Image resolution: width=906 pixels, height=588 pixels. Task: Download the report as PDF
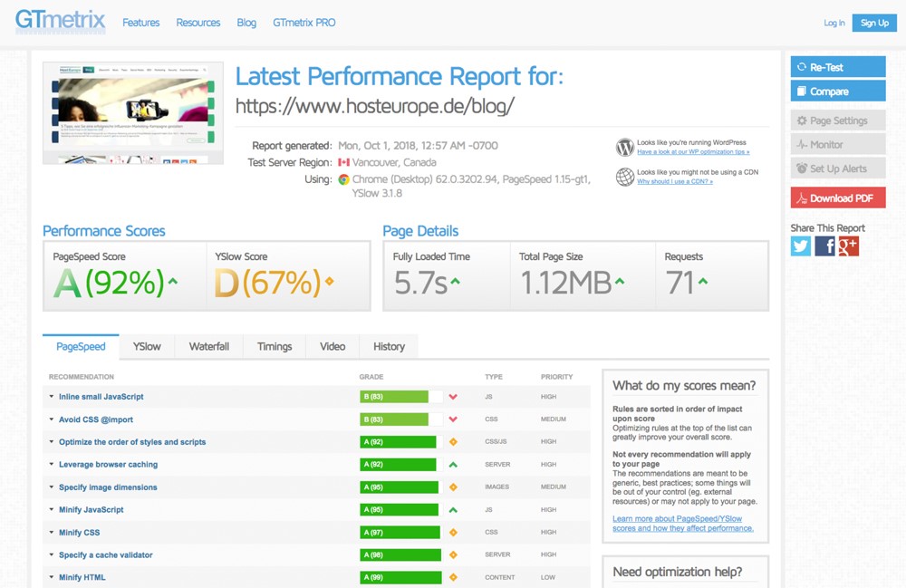(838, 198)
